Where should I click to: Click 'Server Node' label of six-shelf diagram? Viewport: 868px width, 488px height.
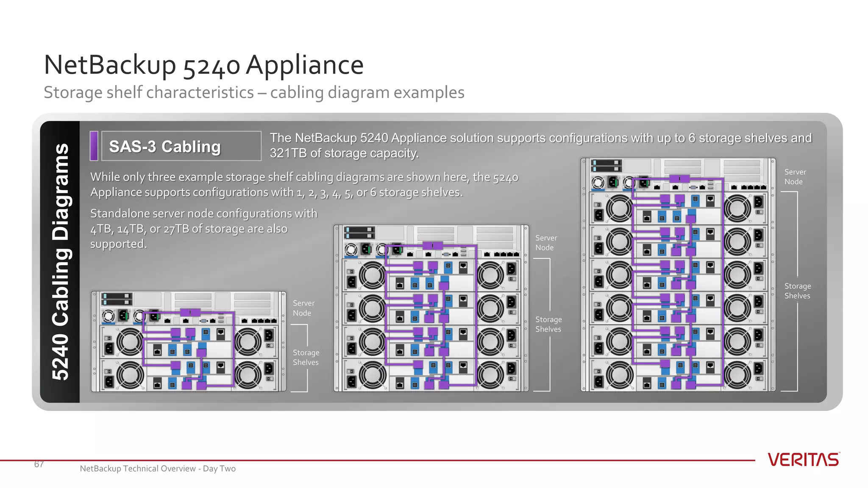click(795, 177)
